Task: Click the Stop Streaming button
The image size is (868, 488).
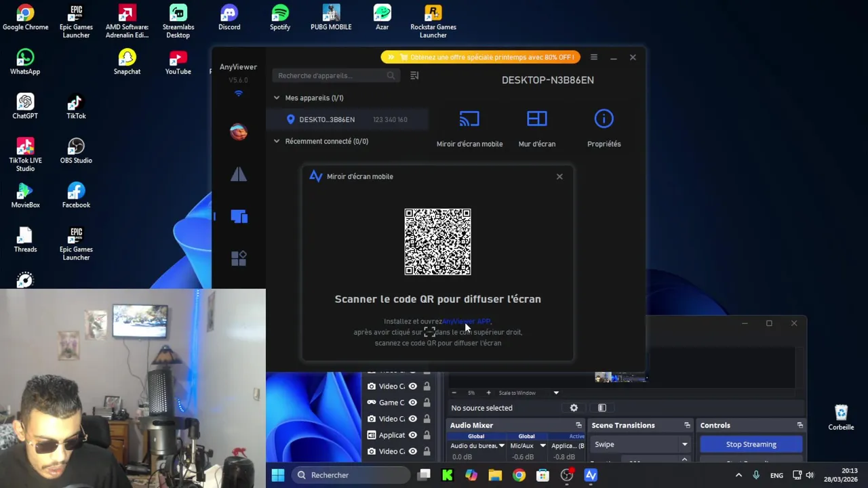Action: point(751,445)
